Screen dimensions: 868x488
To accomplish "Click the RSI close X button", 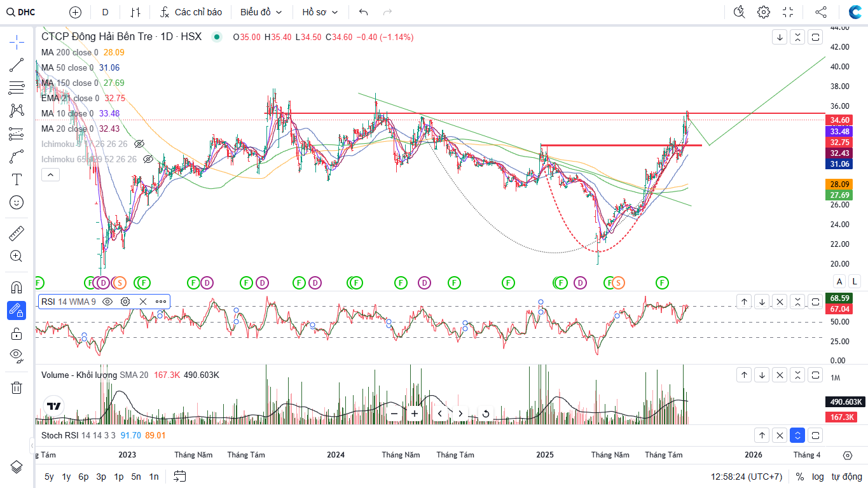I will pyautogui.click(x=143, y=302).
